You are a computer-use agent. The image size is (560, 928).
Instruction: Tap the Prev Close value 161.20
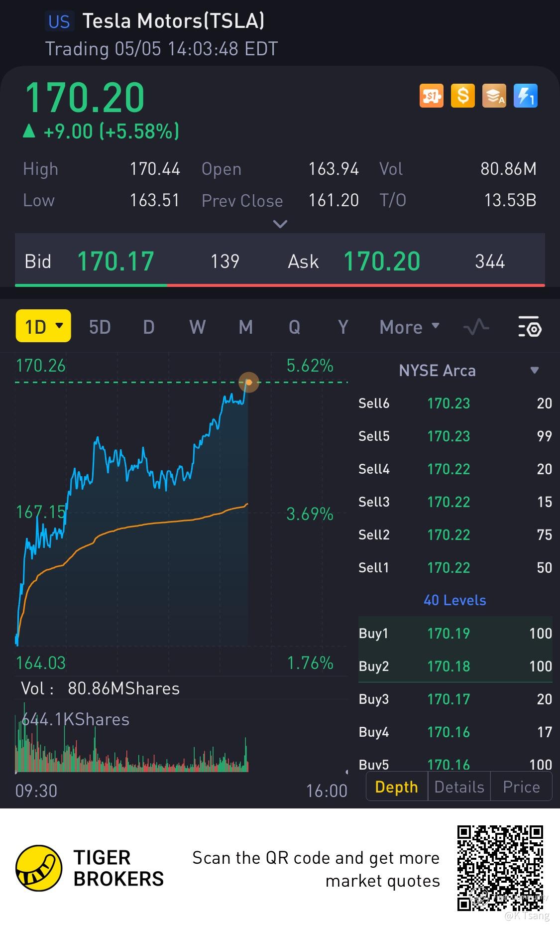coord(334,200)
